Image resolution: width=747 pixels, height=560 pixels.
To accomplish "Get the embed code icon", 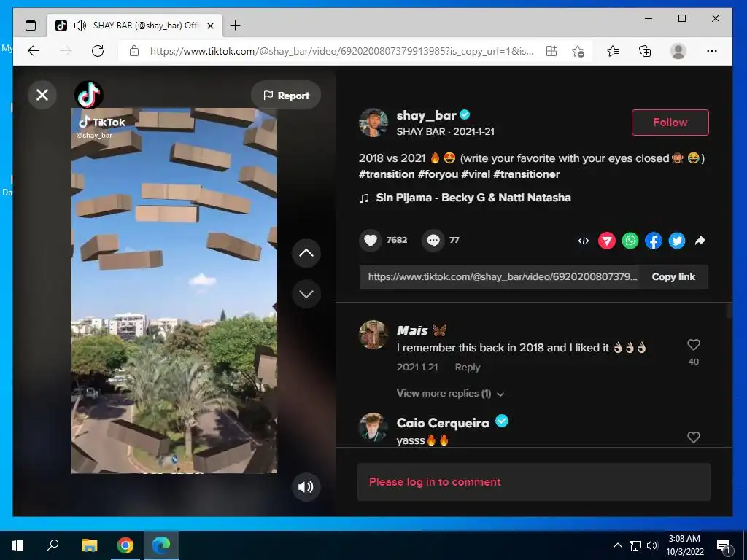I will pyautogui.click(x=583, y=241).
